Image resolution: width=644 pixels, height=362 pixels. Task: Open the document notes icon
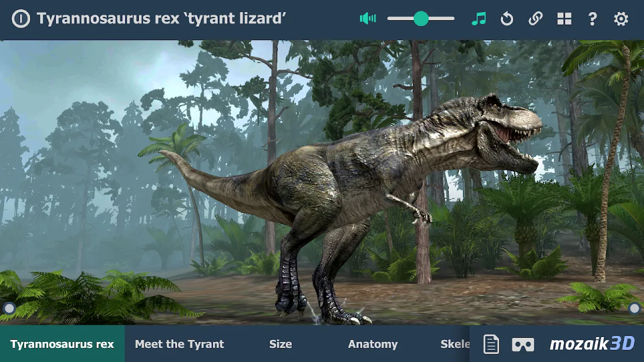click(491, 344)
